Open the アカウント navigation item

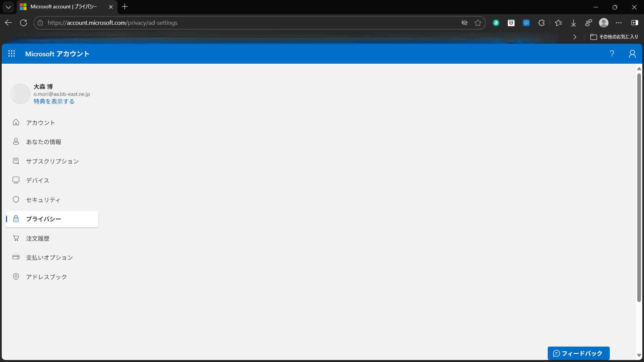point(52,123)
